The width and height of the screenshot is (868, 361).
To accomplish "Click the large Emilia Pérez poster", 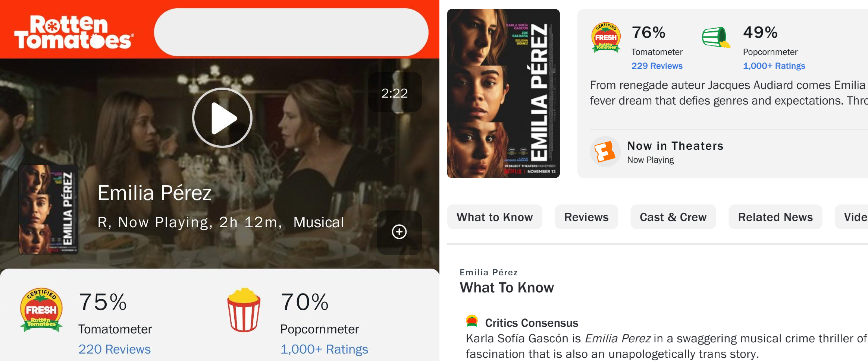I will [504, 94].
